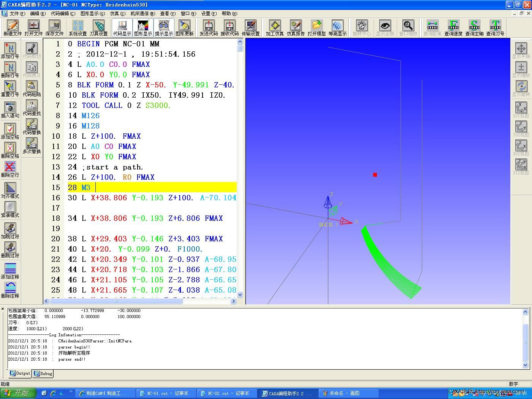Click 删除空格 (delete spaces) in sidebar

pos(10,150)
